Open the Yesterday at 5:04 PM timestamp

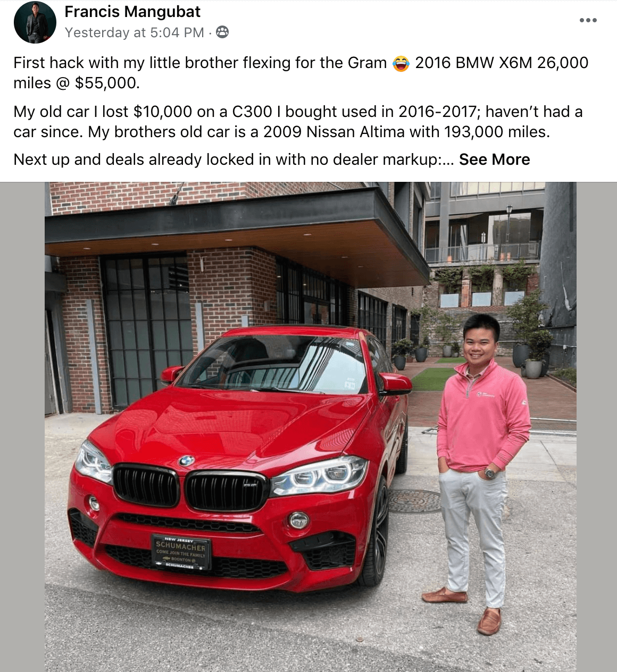[x=134, y=32]
